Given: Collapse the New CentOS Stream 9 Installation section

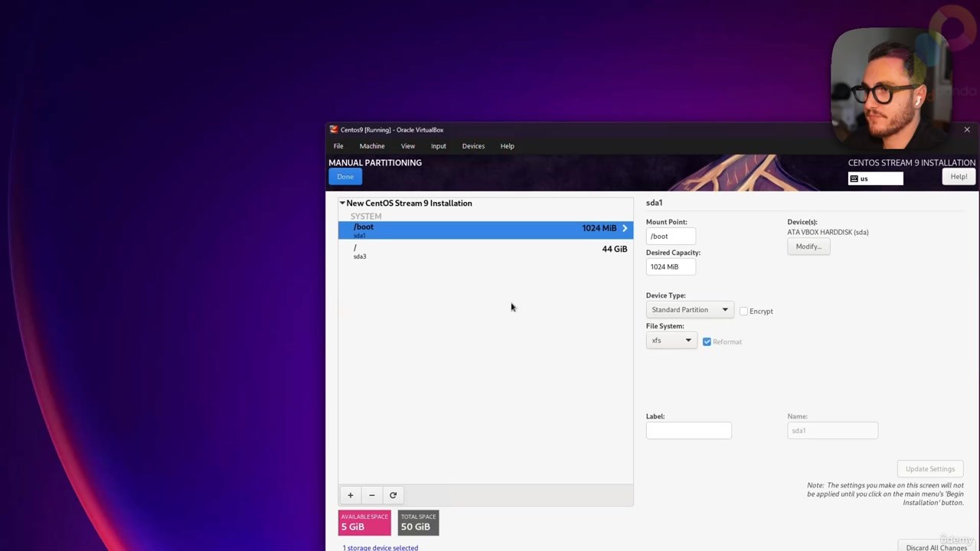Looking at the screenshot, I should click(x=342, y=203).
